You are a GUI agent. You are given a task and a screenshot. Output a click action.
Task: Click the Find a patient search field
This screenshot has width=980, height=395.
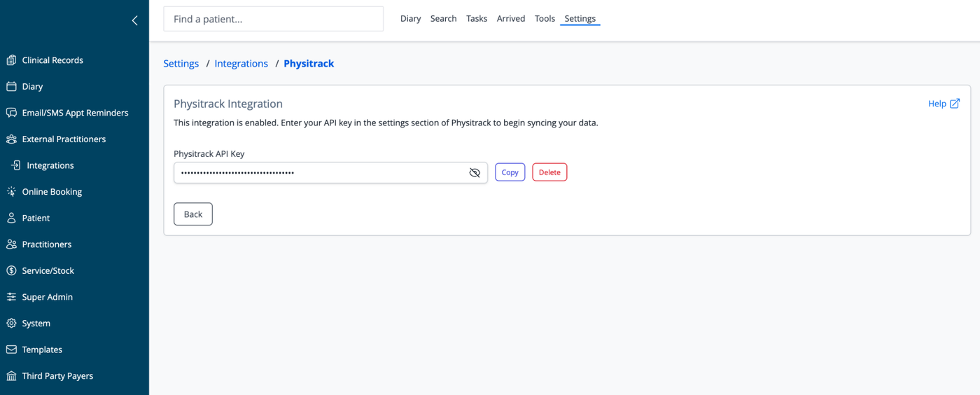[274, 19]
